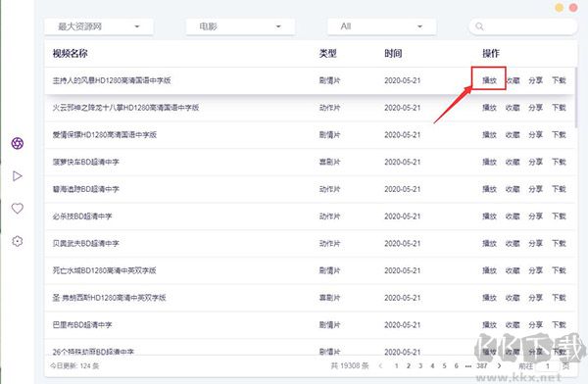
Task: Click the yellow minimize window dot
Action: click(x=560, y=8)
